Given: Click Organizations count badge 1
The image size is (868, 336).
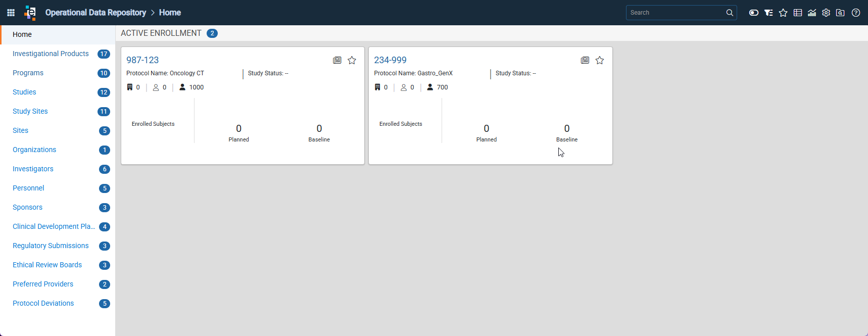Looking at the screenshot, I should (105, 150).
